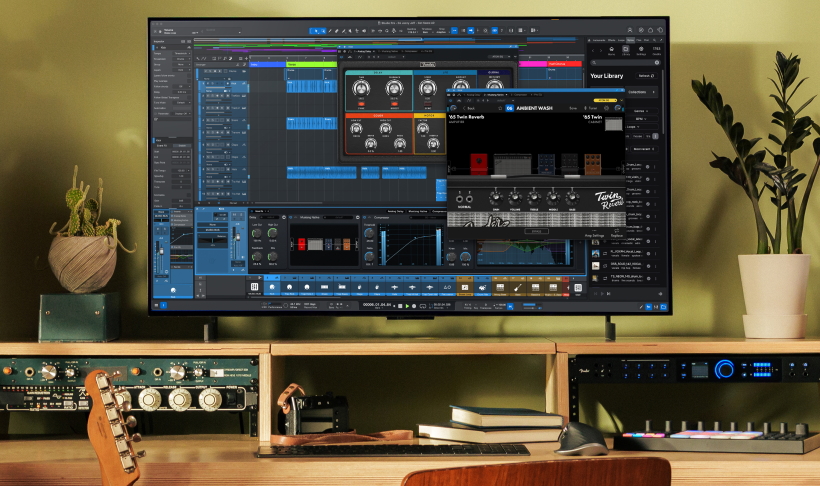Open the browser Settings gear icon

pyautogui.click(x=641, y=47)
